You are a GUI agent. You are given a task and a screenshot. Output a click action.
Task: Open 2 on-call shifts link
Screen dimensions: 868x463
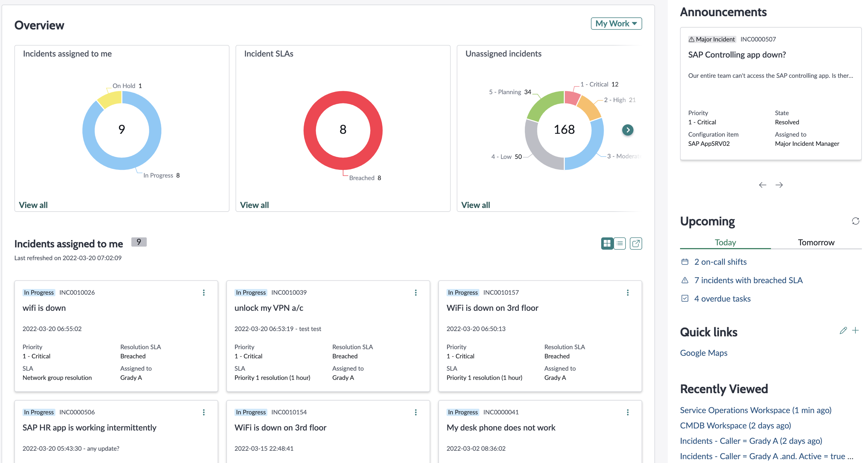pos(720,262)
